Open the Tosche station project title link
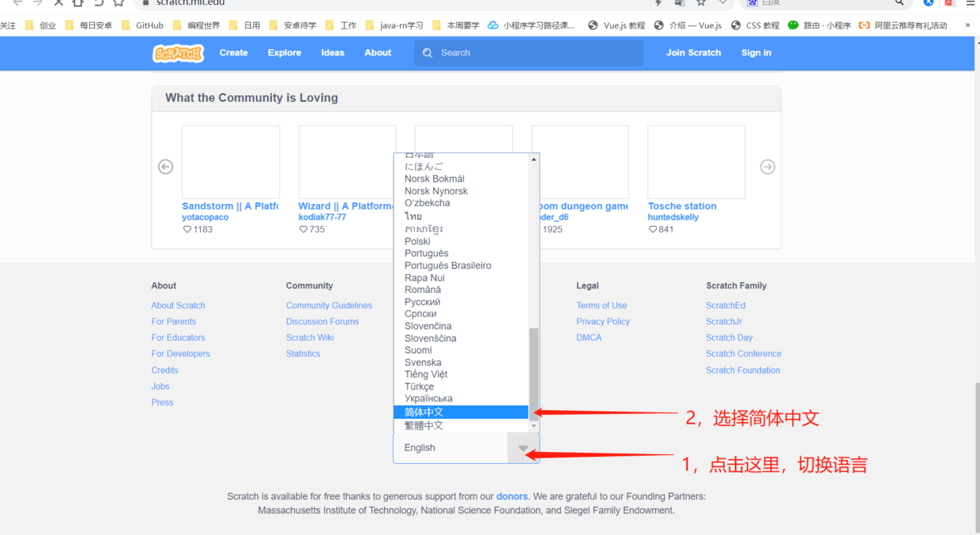Screen dimensions: 980x535 (x=682, y=206)
